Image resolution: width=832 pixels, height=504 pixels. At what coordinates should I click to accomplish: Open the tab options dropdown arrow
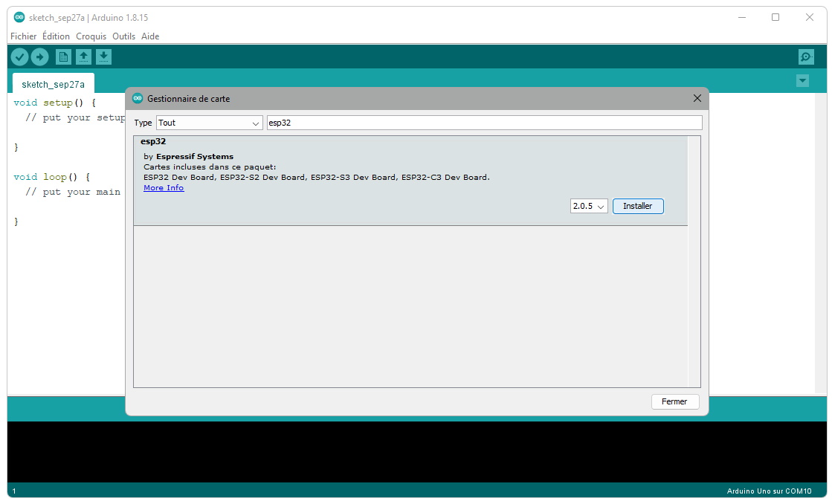point(802,81)
